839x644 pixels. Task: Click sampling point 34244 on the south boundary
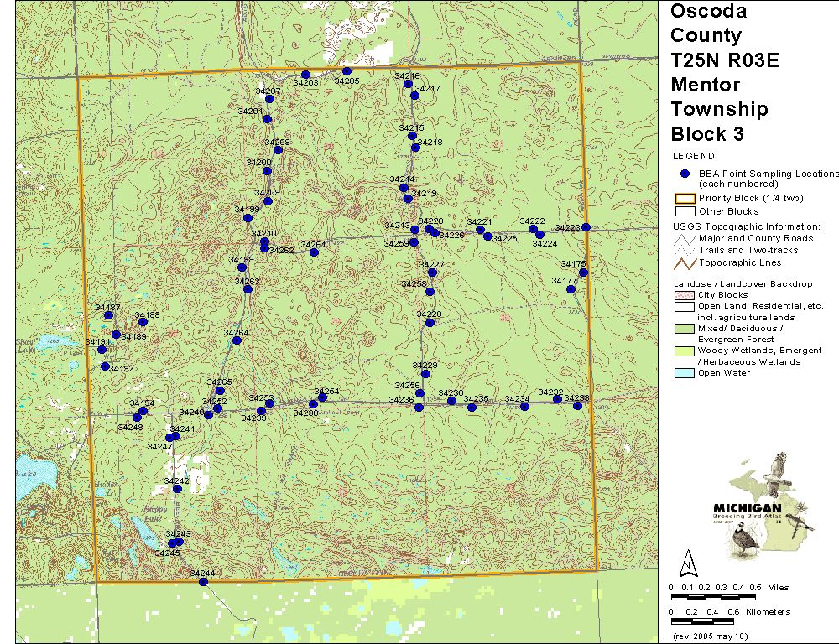[203, 582]
